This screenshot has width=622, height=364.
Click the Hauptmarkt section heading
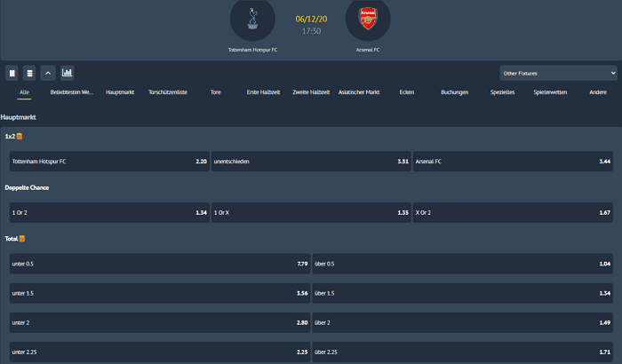19,117
